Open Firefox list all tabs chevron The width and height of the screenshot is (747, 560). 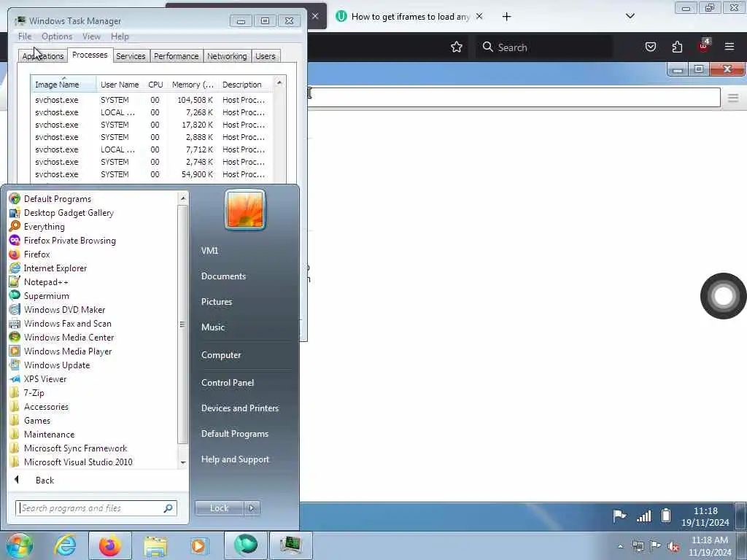point(630,16)
